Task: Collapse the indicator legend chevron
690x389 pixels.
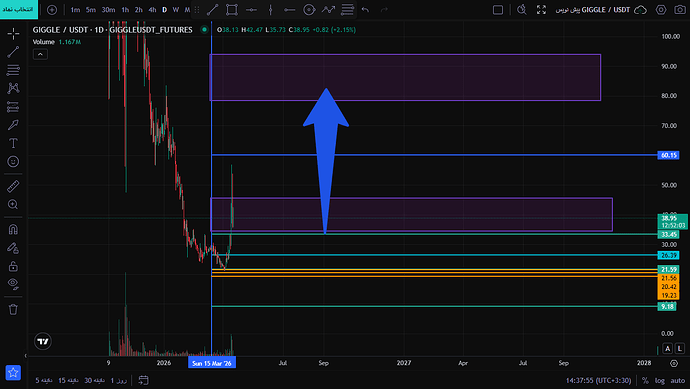Action: click(40, 55)
